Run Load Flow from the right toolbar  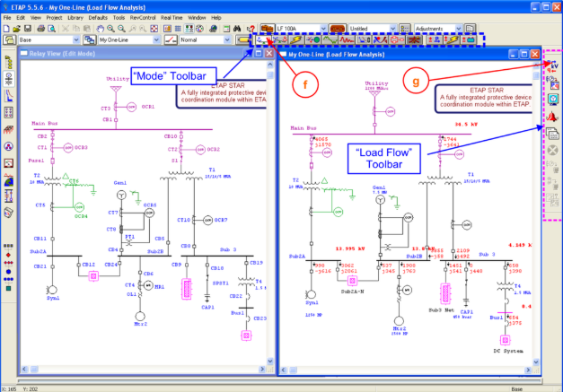[553, 65]
